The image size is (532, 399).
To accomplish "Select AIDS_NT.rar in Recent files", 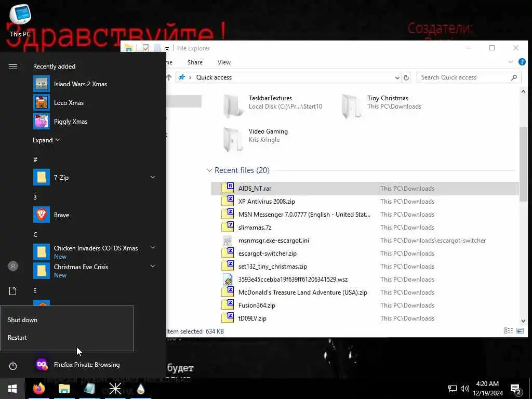I will coord(364,189).
